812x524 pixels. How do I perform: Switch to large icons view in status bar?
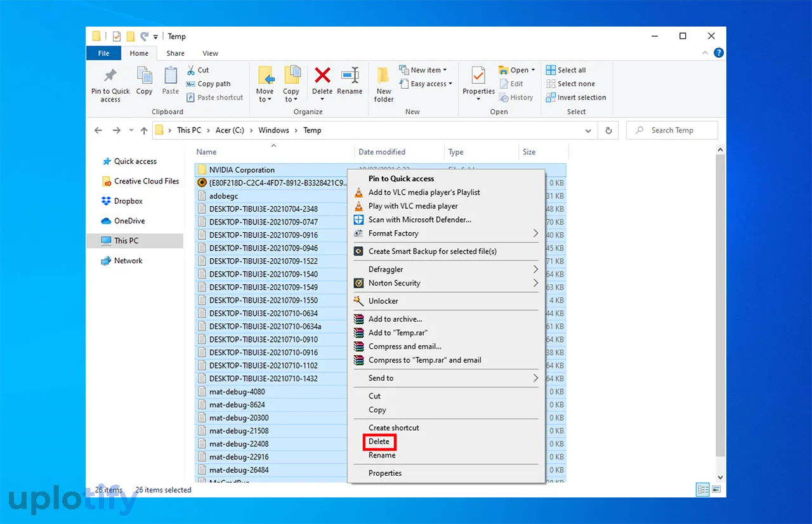(x=716, y=489)
